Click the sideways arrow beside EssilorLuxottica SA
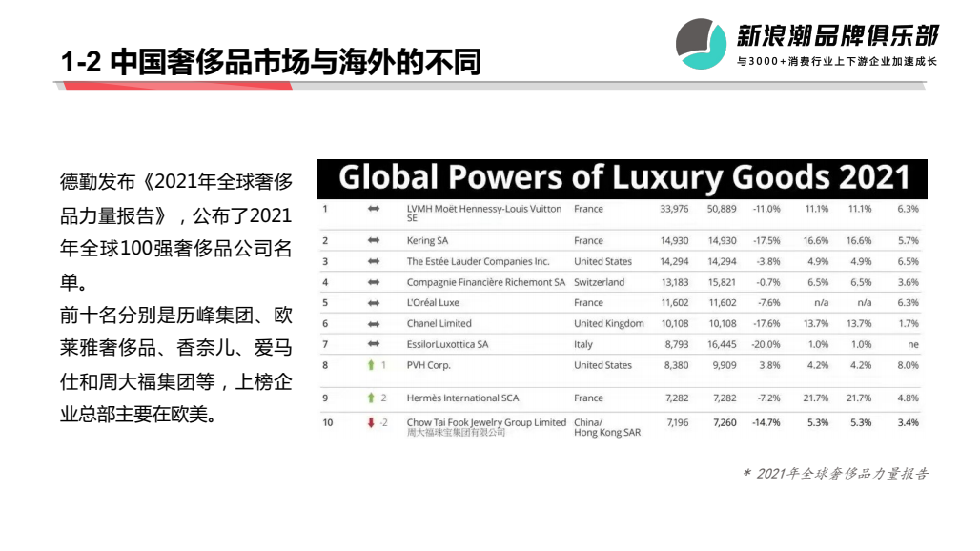This screenshot has height=551, width=980. 374,344
